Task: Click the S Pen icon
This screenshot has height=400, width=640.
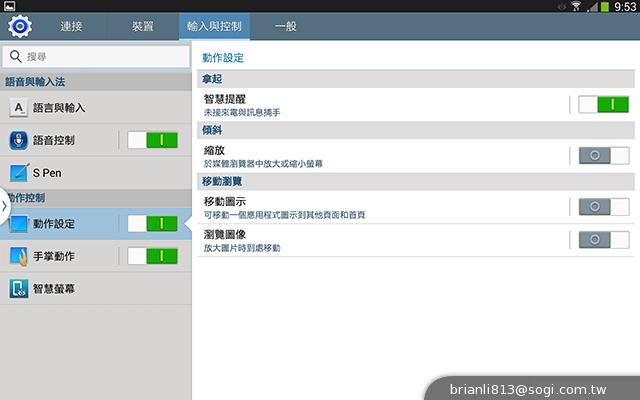Action: point(18,172)
